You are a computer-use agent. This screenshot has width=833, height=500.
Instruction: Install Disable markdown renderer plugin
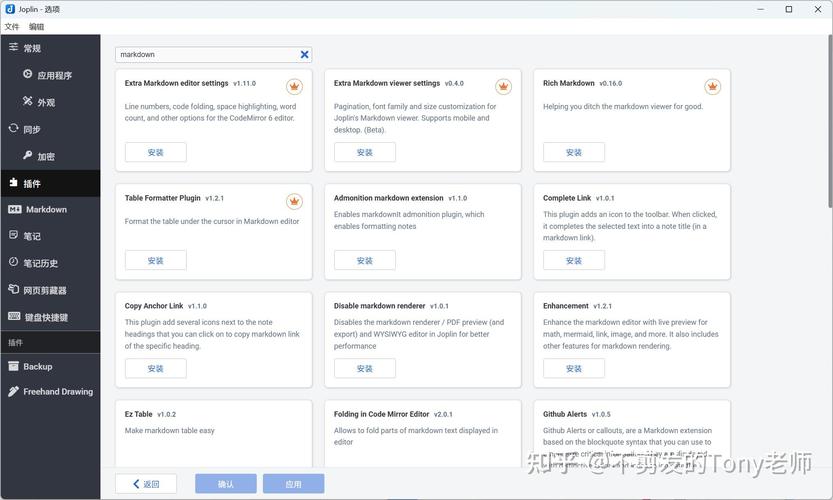(x=364, y=368)
